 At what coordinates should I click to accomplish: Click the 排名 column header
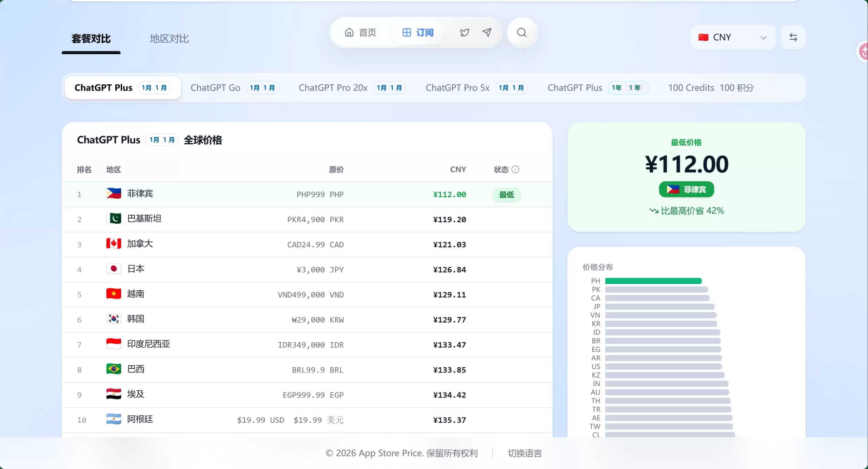84,169
